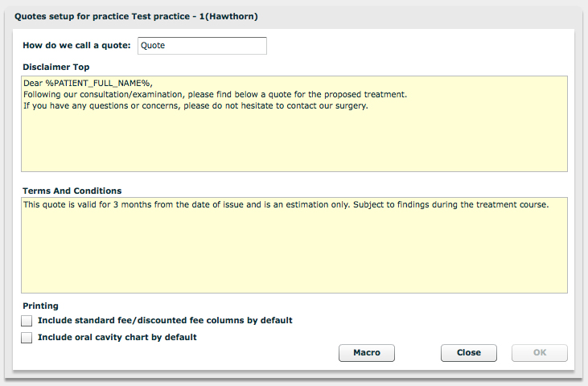Click the Close button

[469, 353]
